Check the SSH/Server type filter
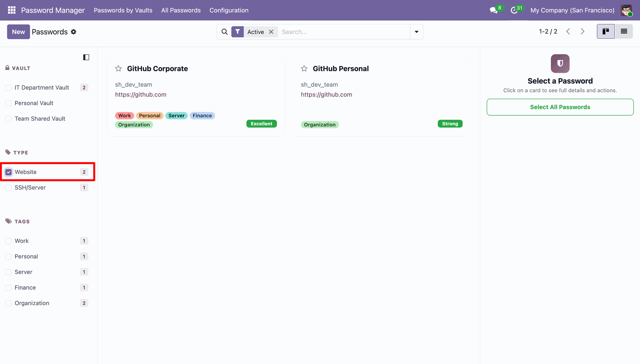This screenshot has width=640, height=364. pyautogui.click(x=9, y=188)
